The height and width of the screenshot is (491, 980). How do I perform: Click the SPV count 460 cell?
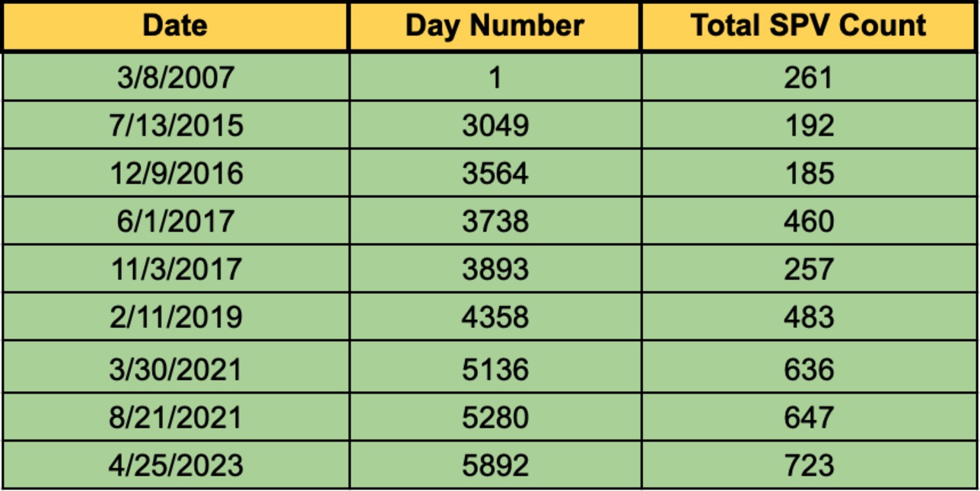[x=809, y=222]
